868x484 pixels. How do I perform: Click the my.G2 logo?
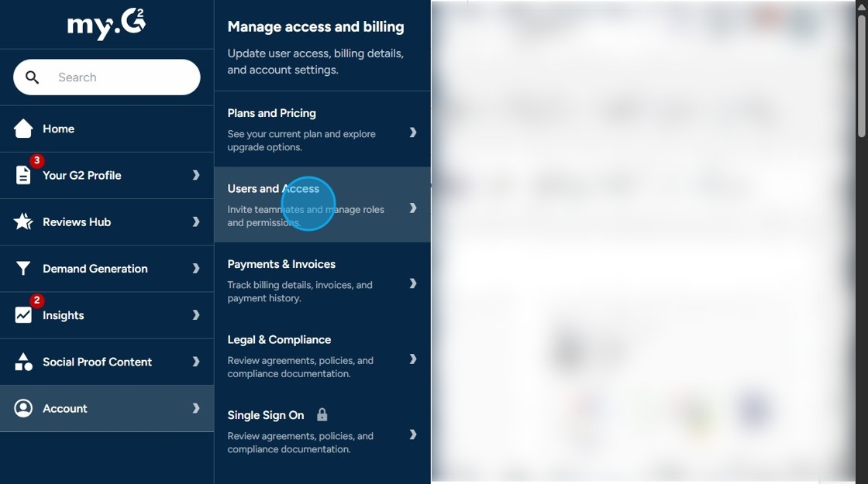tap(106, 24)
